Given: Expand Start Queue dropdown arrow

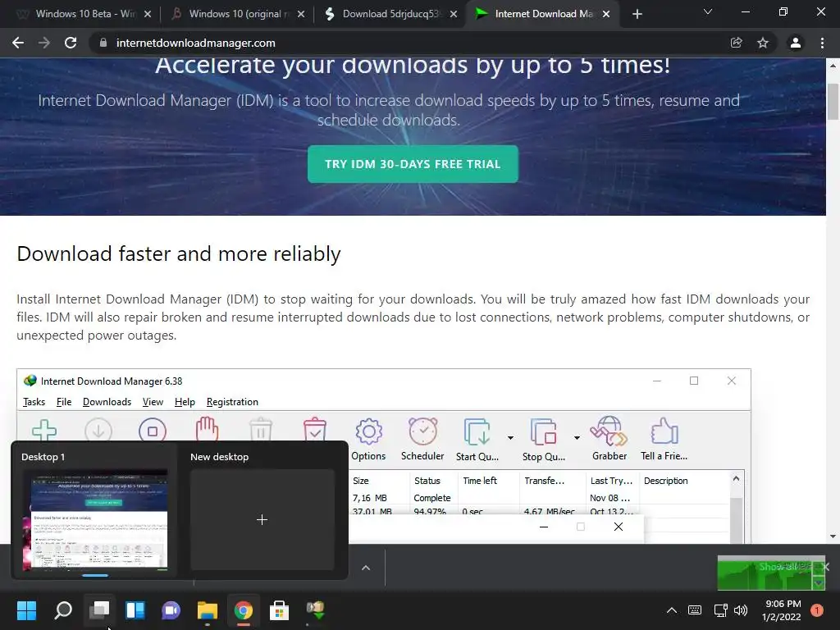Looking at the screenshot, I should coord(510,438).
